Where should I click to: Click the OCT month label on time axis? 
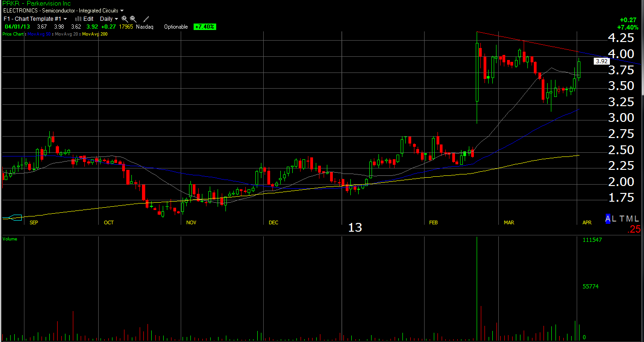click(109, 222)
